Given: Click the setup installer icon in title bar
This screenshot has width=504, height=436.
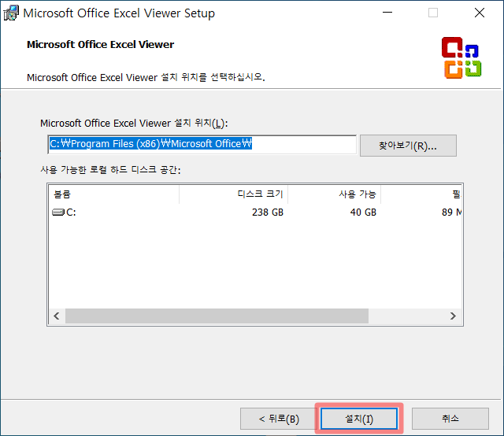Looking at the screenshot, I should point(11,13).
